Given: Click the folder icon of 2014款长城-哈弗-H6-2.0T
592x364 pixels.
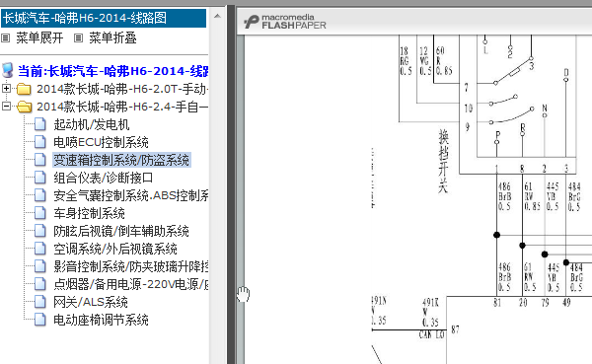Looking at the screenshot, I should (24, 89).
